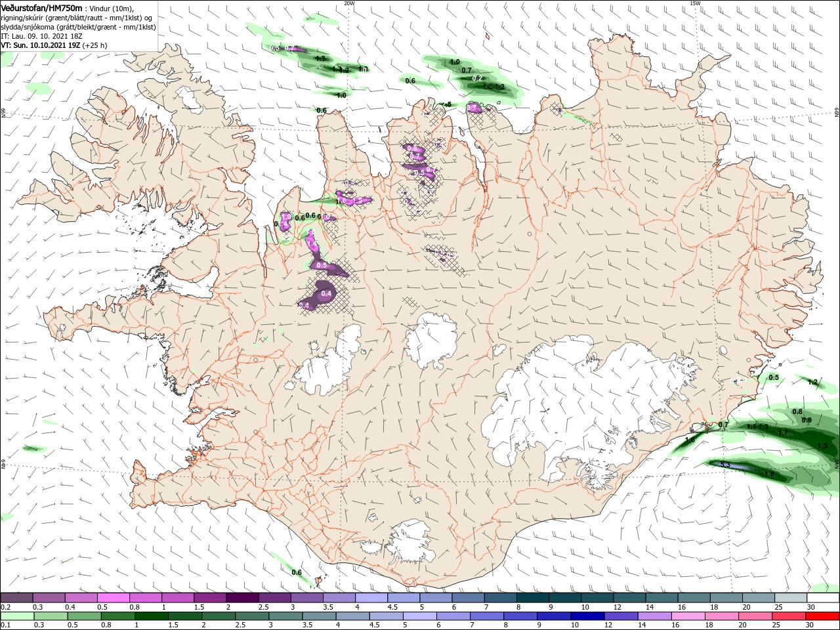Click the Veðurstofan/HM750m map title
This screenshot has height=630, width=840.
pos(42,8)
